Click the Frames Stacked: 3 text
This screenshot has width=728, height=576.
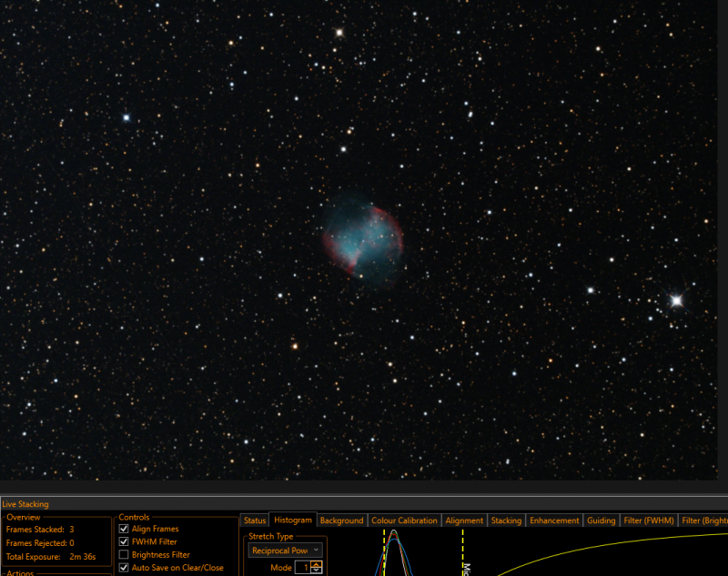click(x=40, y=529)
